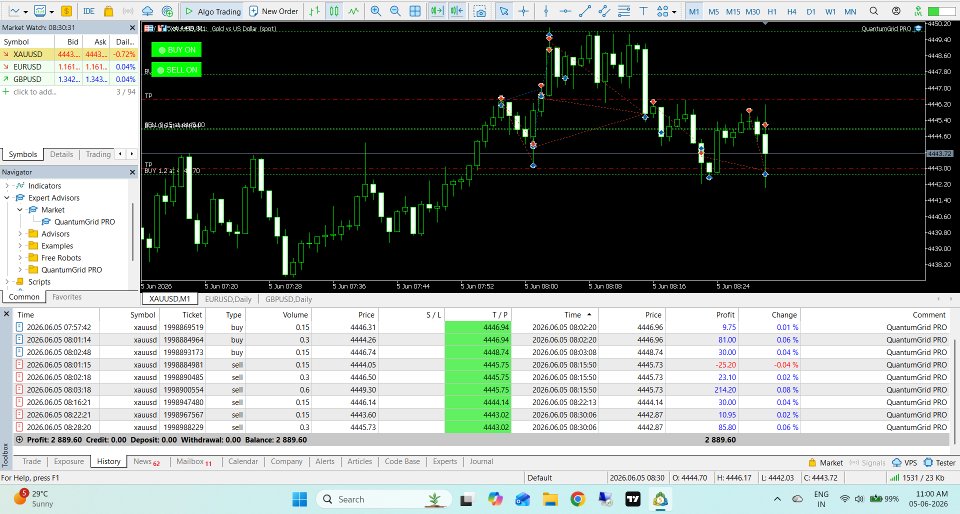Select the trendline drawing tool

click(585, 11)
